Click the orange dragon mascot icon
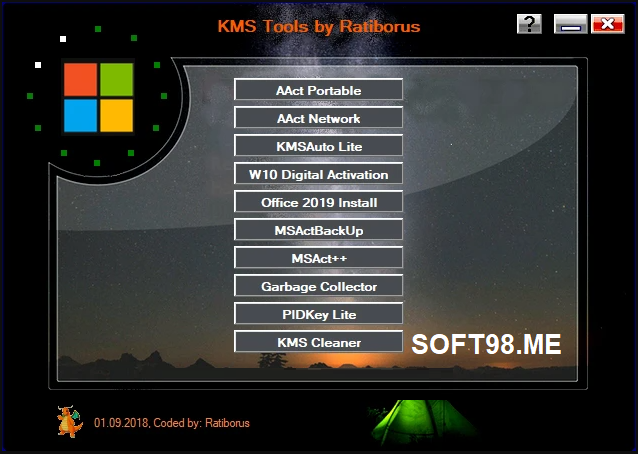 pos(69,421)
